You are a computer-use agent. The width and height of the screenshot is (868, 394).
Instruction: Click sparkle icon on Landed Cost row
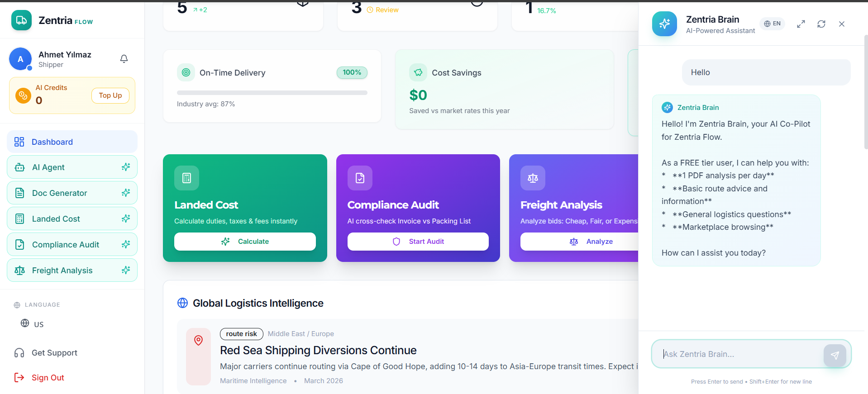coord(126,218)
